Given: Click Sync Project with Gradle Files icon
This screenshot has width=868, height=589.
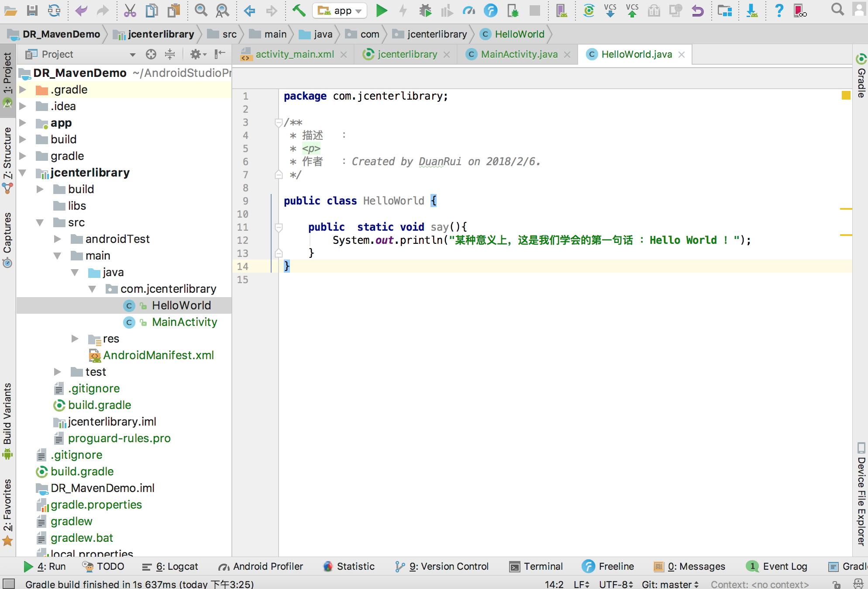Looking at the screenshot, I should pos(589,10).
